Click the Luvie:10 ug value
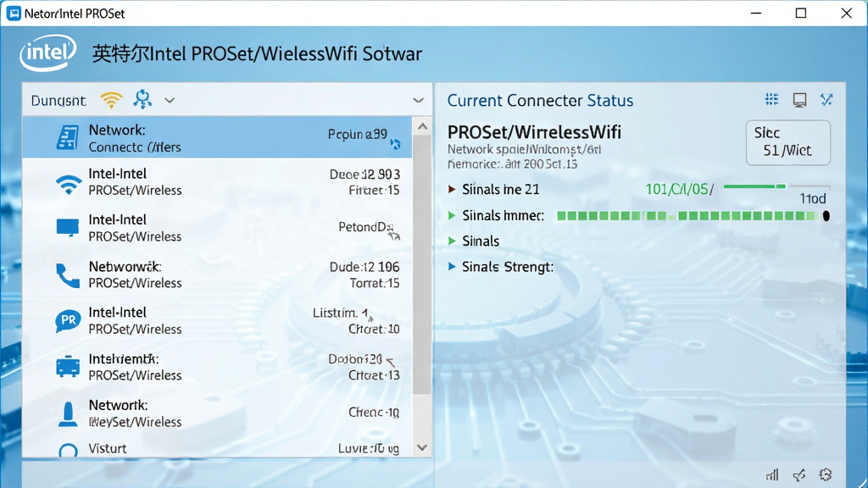The height and width of the screenshot is (488, 868). click(x=369, y=449)
